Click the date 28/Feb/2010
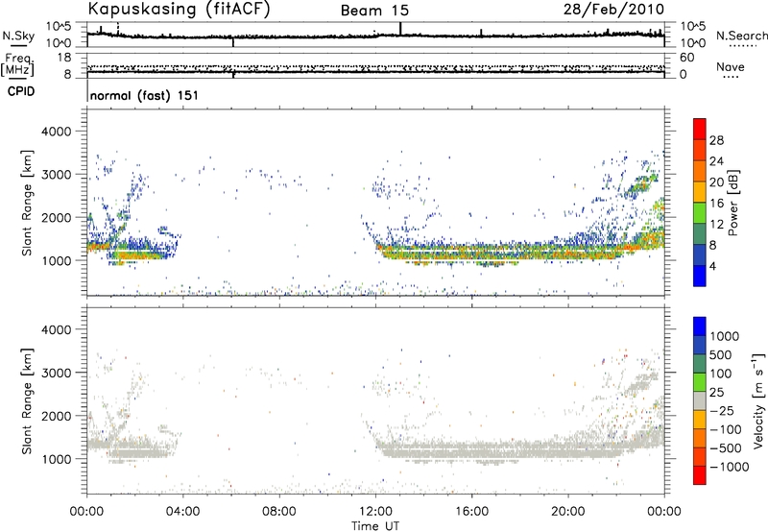This screenshot has width=768, height=532. (x=613, y=10)
